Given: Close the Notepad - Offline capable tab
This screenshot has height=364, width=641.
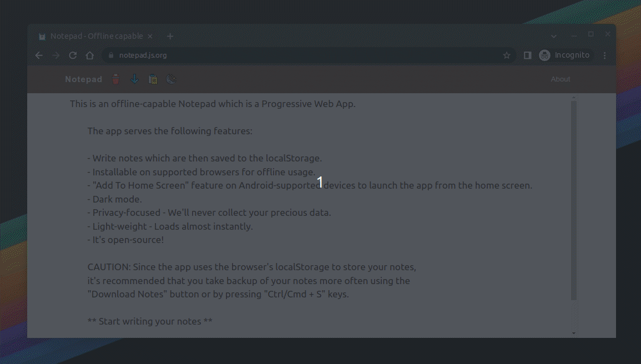Looking at the screenshot, I should coord(150,37).
